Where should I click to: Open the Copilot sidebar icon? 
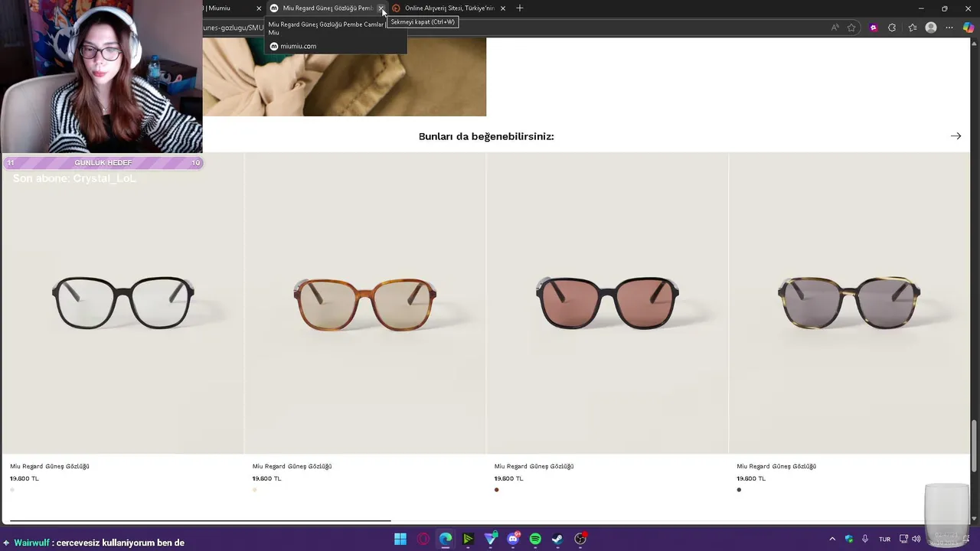[x=969, y=28]
